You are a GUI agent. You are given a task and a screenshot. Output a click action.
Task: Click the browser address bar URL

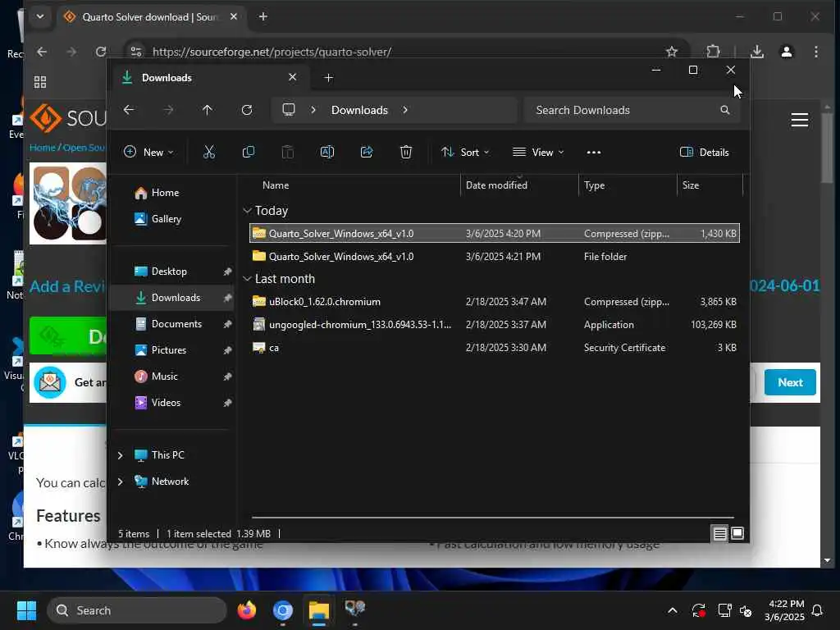[272, 52]
